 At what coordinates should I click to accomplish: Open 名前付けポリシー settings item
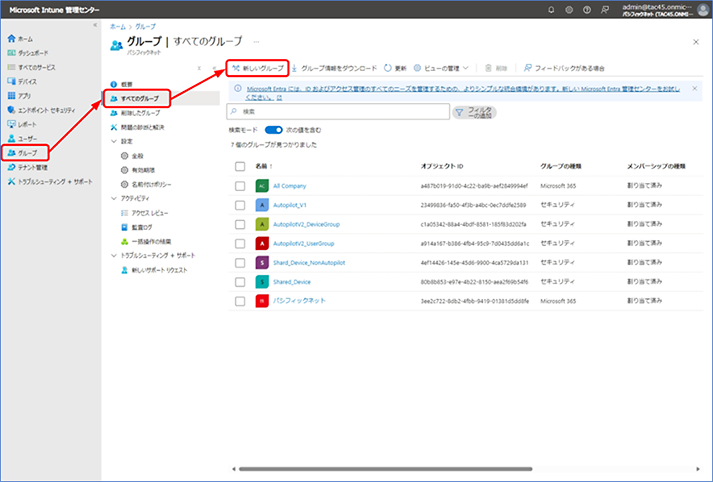146,185
